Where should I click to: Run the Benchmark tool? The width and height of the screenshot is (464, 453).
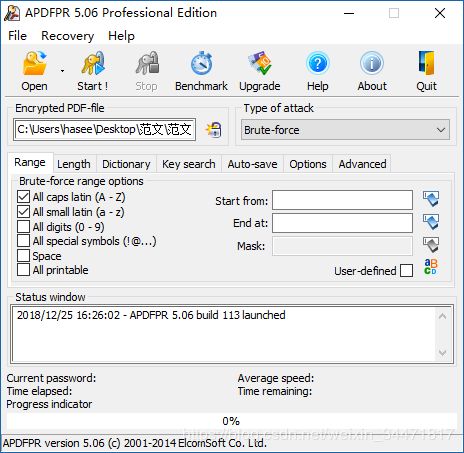(x=201, y=71)
